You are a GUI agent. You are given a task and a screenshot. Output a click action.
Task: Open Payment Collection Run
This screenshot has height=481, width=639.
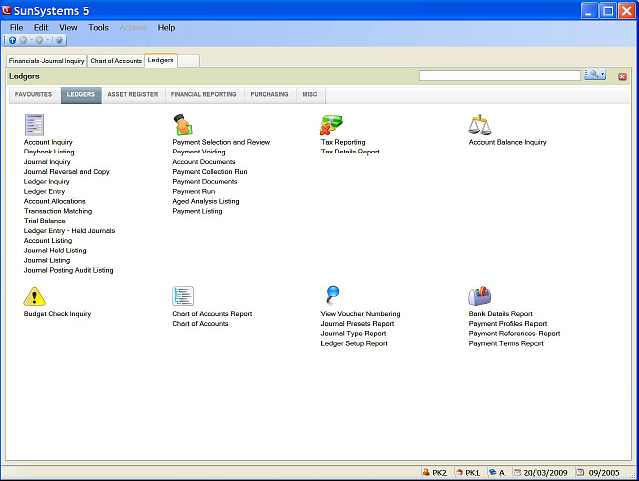209,172
